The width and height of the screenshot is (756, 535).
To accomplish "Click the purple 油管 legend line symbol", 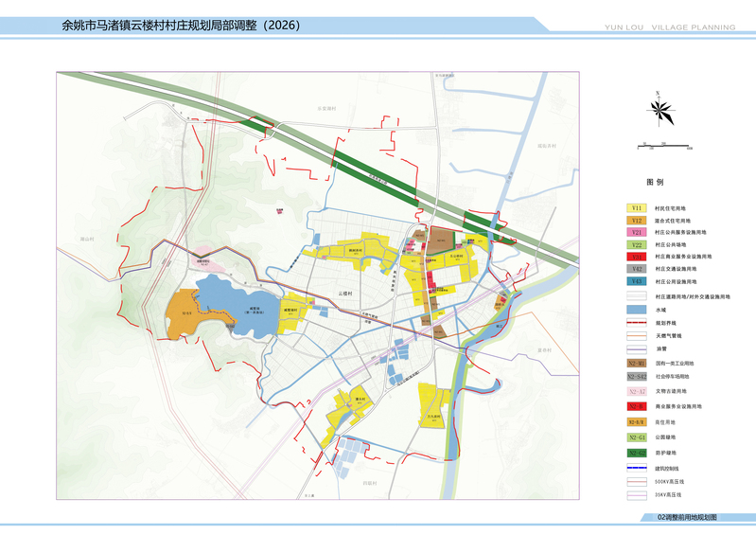I will [637, 348].
